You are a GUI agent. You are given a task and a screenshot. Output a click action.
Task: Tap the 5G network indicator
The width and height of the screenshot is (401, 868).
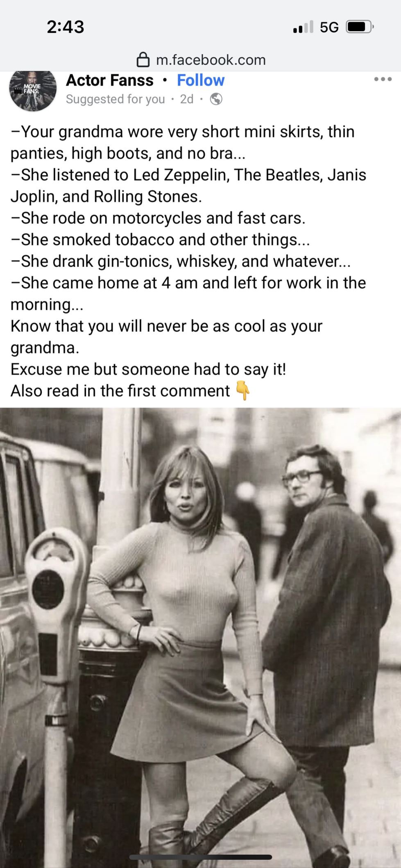pos(329,27)
